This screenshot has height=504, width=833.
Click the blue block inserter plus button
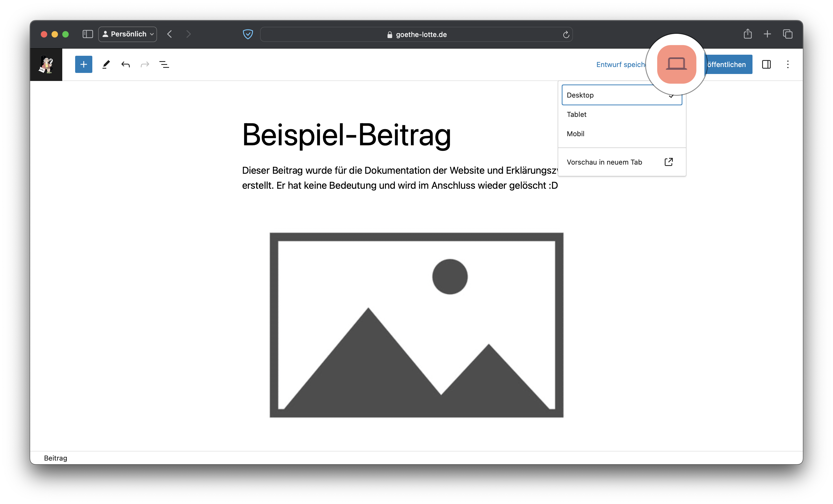(83, 64)
